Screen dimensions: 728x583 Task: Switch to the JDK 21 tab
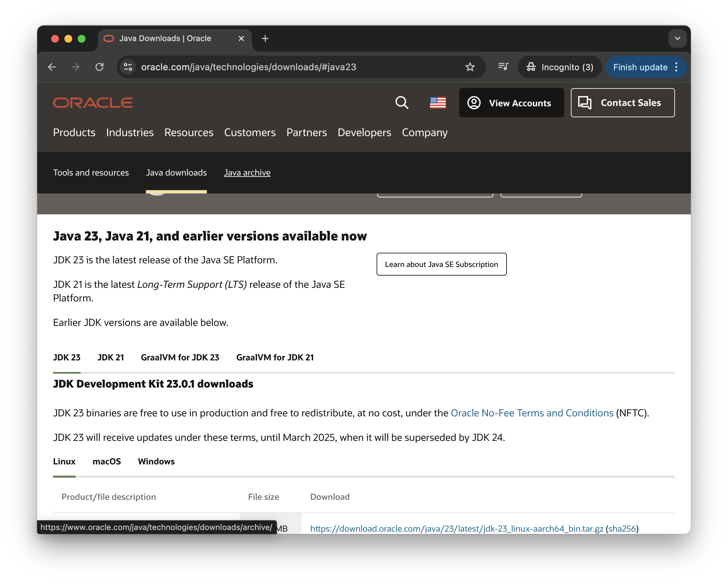point(110,357)
